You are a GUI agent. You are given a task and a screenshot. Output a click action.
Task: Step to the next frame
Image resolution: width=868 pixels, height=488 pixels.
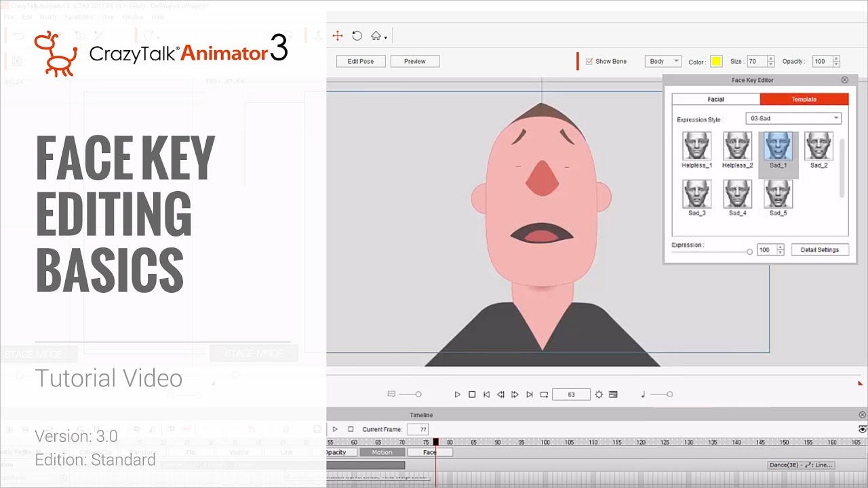click(x=515, y=394)
